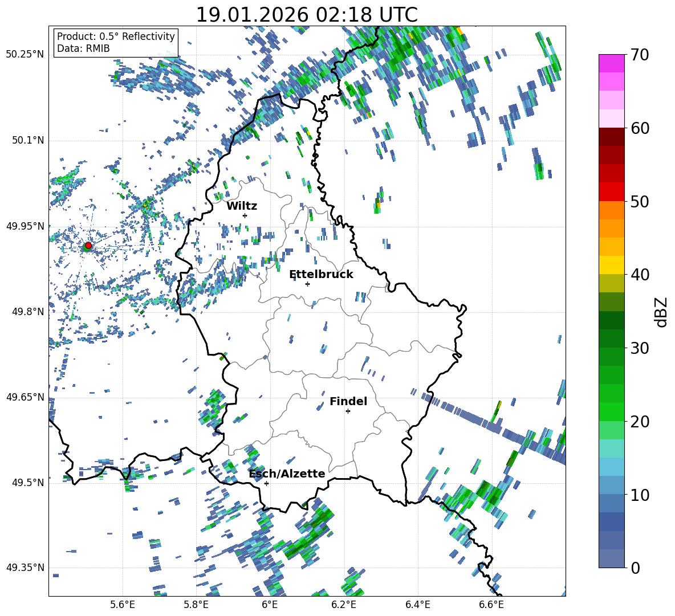Viewport: 675px width, 616px height.
Task: Click the Product: 0.5° Reflectivity text
Action: pyautogui.click(x=116, y=36)
